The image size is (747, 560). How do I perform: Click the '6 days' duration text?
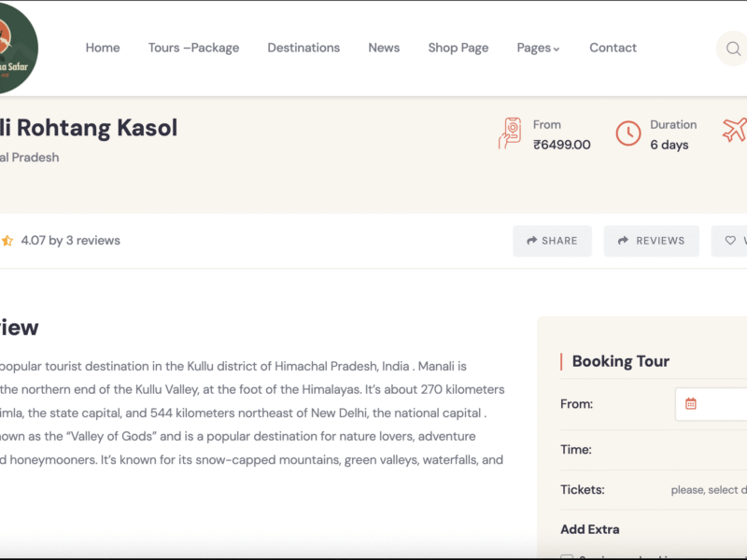(x=669, y=145)
